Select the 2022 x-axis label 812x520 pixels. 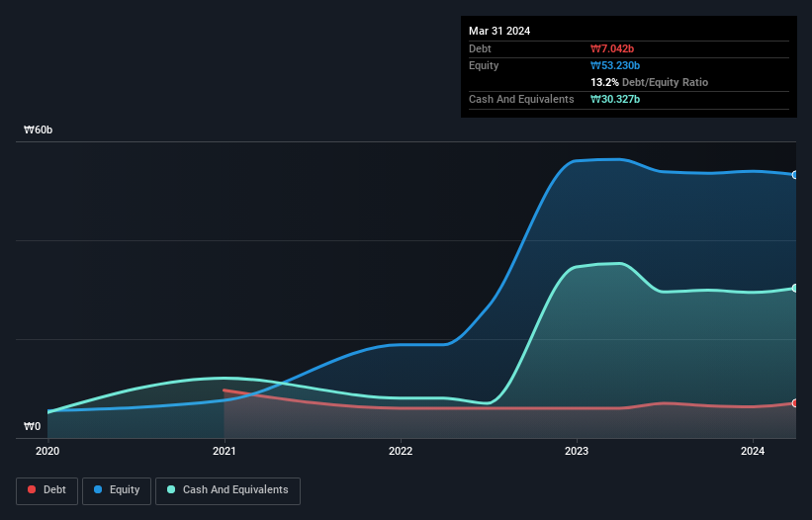coord(401,451)
